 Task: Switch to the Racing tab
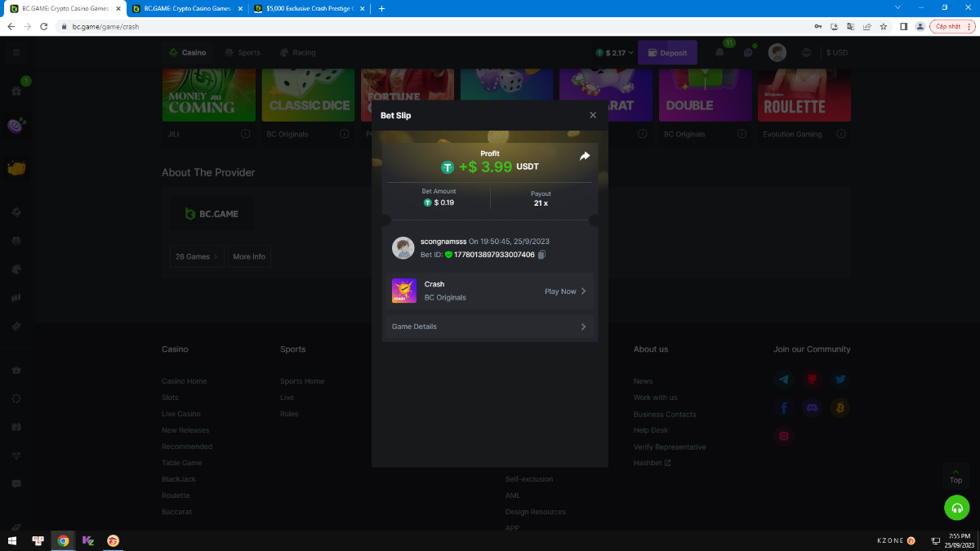297,52
